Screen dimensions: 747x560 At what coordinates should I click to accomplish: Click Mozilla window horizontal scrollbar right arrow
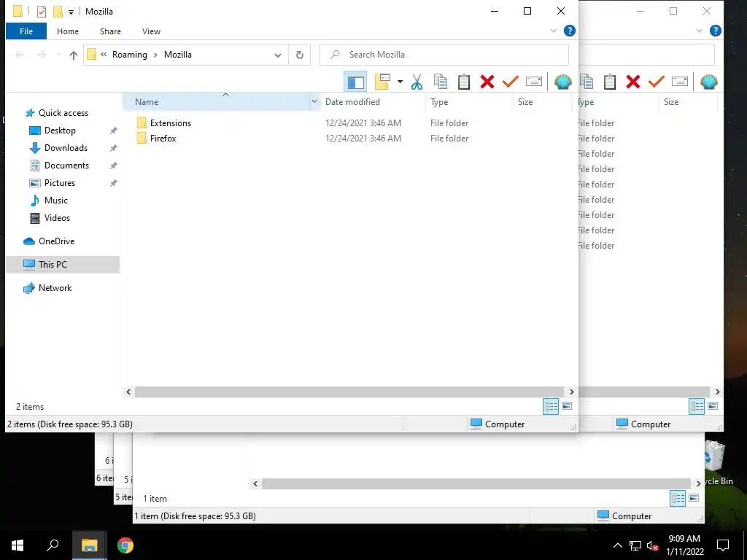pos(571,392)
